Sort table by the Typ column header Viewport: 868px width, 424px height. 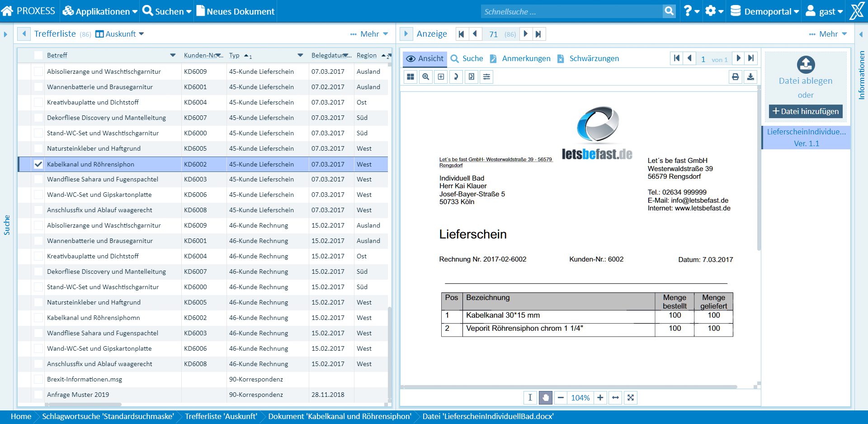click(234, 55)
